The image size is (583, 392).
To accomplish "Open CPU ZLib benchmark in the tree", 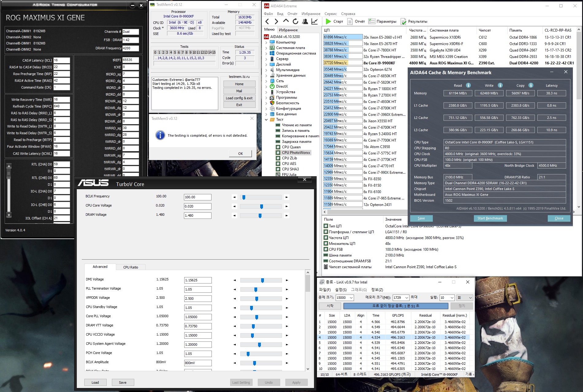I will [x=289, y=158].
